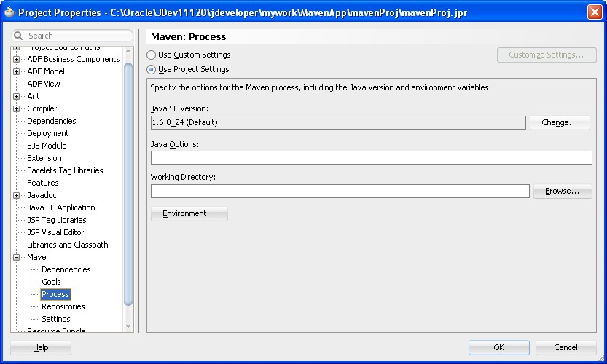Click the Customize Settings... button
Screen dimensions: 607x364
(x=547, y=55)
